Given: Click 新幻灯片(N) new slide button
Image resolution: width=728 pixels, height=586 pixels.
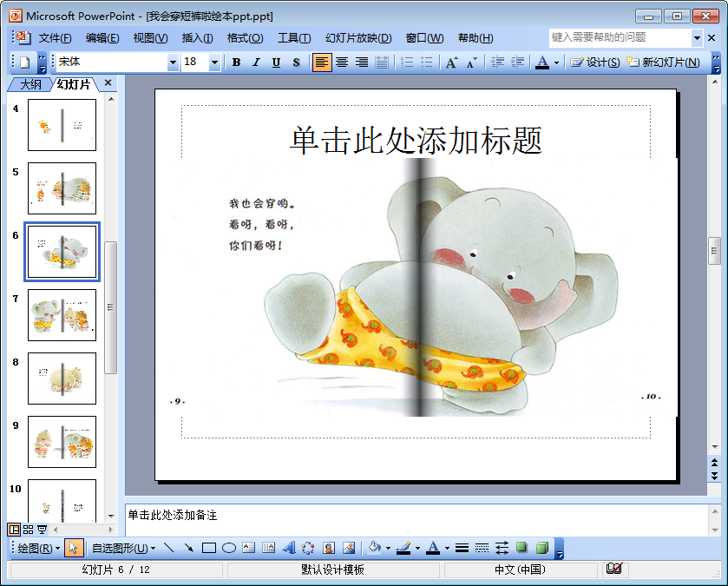Looking at the screenshot, I should click(663, 63).
